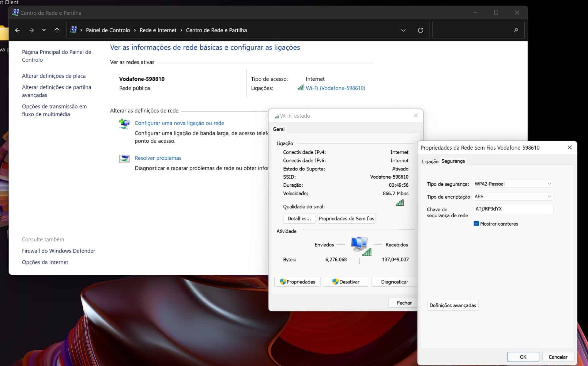Click Wi-Fi signal icon beside Ligações
This screenshot has width=588, height=366.
[x=300, y=88]
